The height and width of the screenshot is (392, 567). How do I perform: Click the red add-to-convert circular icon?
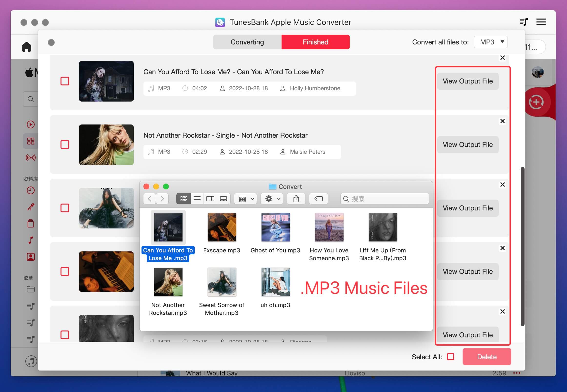tap(536, 102)
